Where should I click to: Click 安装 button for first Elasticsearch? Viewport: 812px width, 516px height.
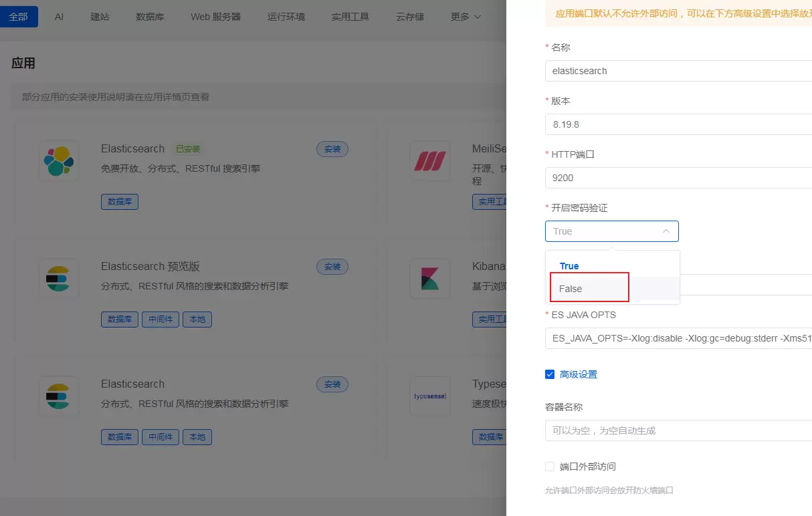tap(332, 149)
